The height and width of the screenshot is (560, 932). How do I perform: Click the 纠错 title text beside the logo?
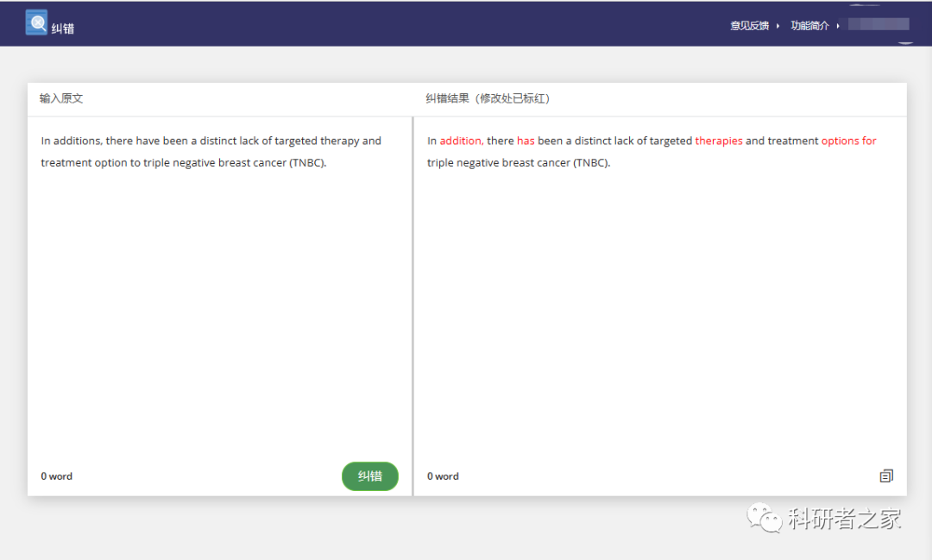pyautogui.click(x=63, y=28)
